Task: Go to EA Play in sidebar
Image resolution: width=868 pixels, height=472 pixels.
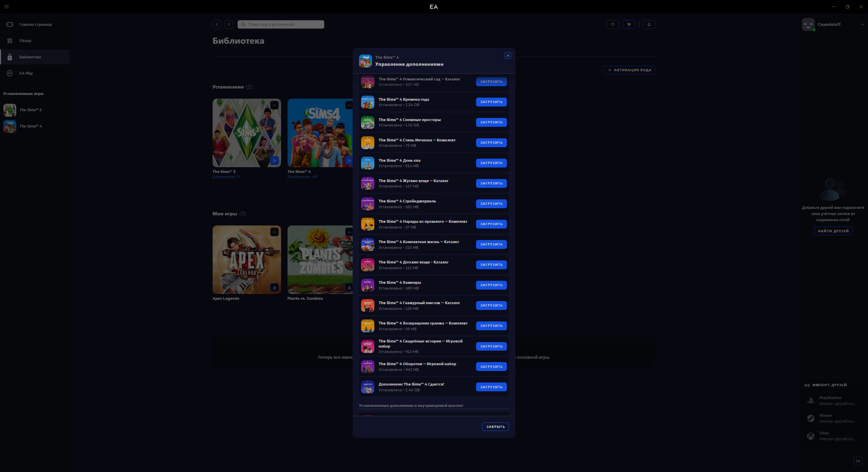Action: (26, 73)
